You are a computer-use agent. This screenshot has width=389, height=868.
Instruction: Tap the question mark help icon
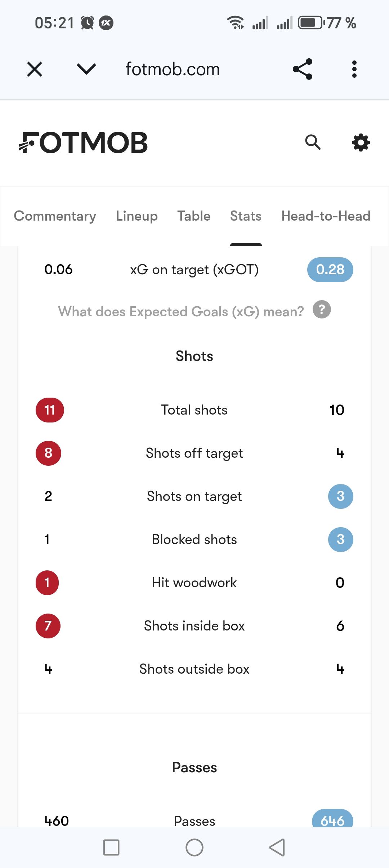tap(322, 309)
